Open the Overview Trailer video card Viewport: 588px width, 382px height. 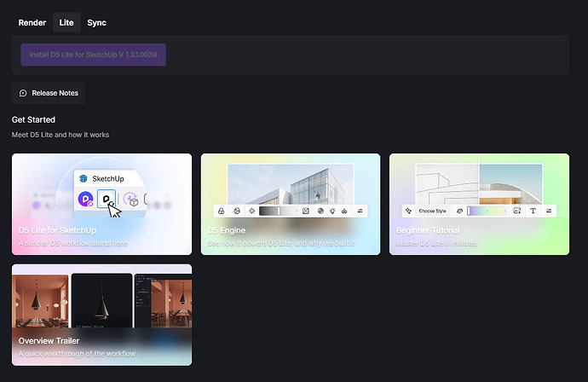(101, 315)
